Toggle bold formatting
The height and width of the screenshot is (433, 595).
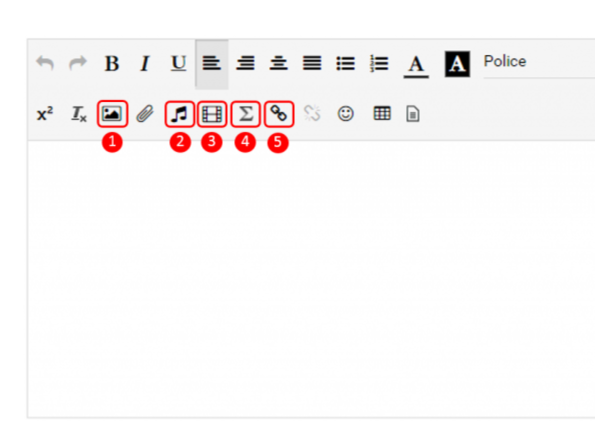click(x=112, y=63)
